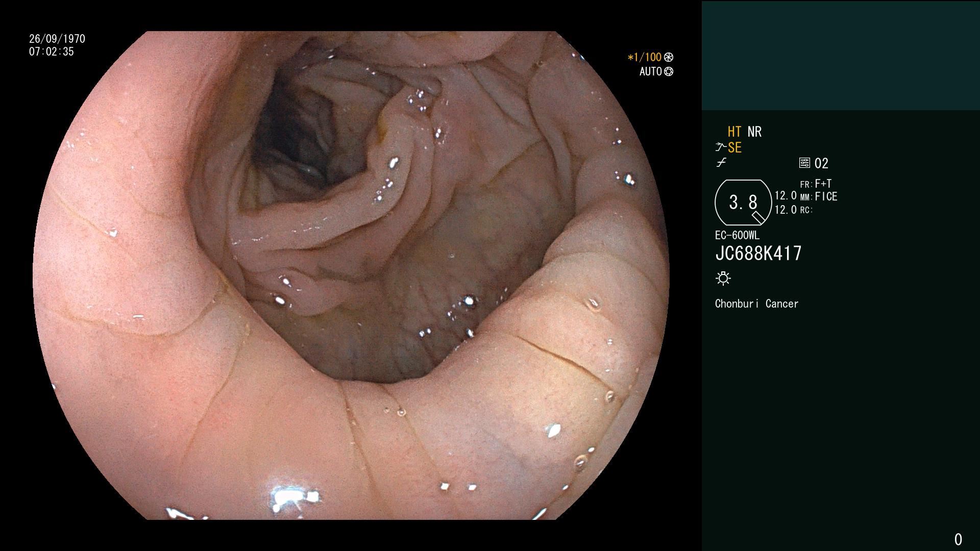Click the serial number JC688K417
This screenshot has height=551, width=980.
tap(758, 254)
